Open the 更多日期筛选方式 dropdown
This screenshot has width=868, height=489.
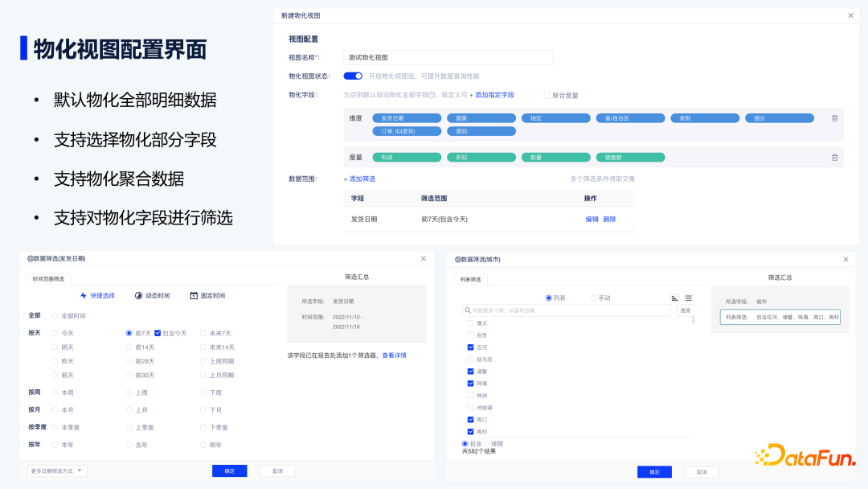pos(57,471)
